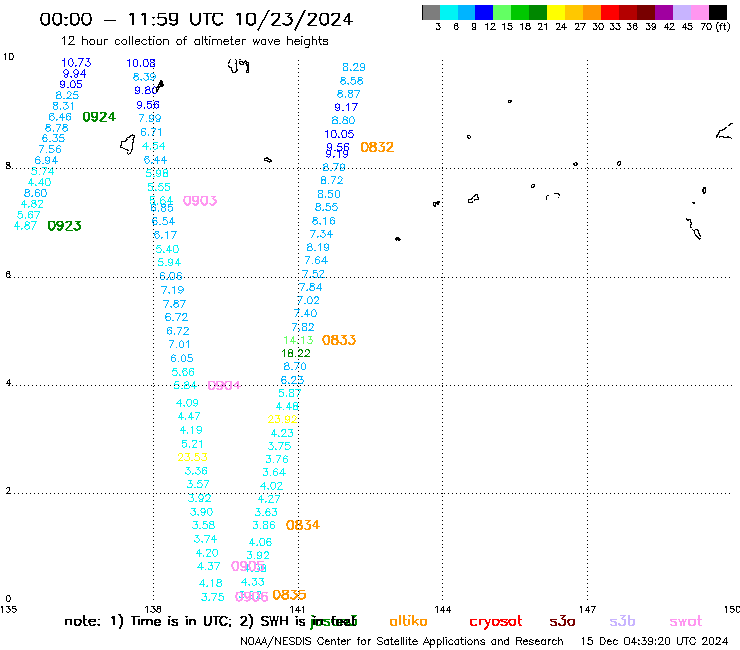Click wave height value 8.16
This screenshot has width=740, height=650.
(323, 221)
